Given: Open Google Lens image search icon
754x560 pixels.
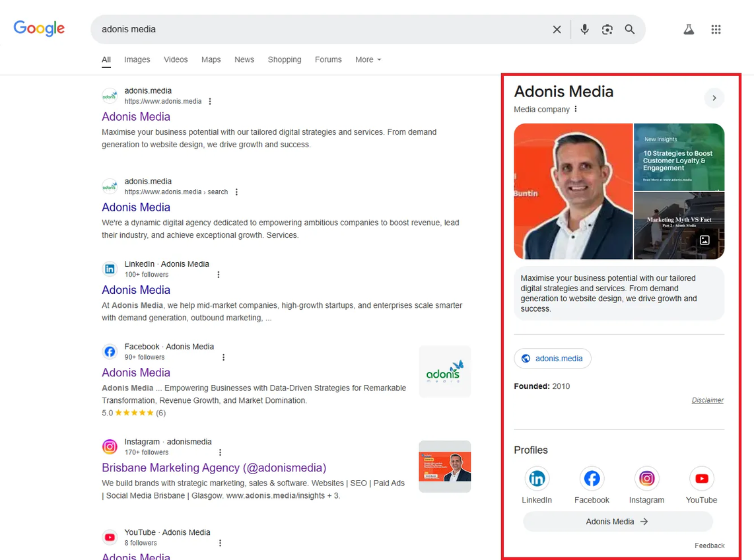Looking at the screenshot, I should pos(607,29).
